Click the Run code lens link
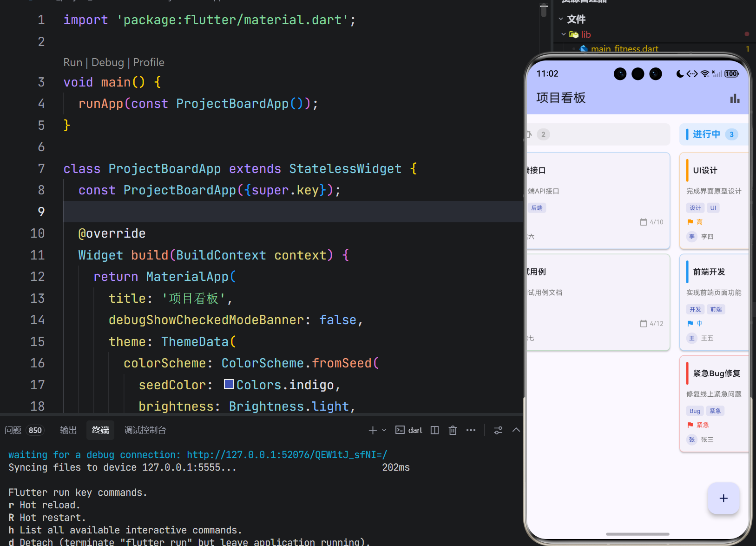The width and height of the screenshot is (756, 546). tap(72, 62)
